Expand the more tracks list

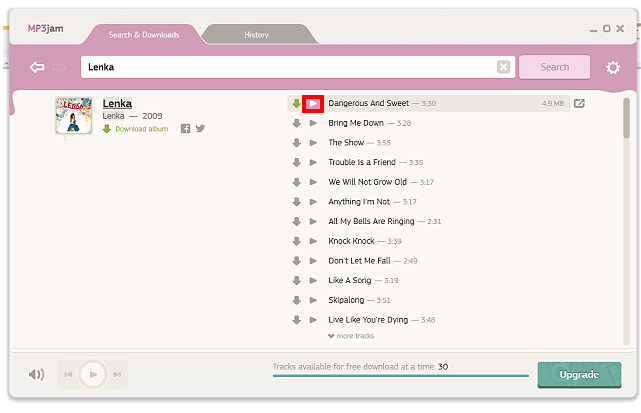[351, 336]
